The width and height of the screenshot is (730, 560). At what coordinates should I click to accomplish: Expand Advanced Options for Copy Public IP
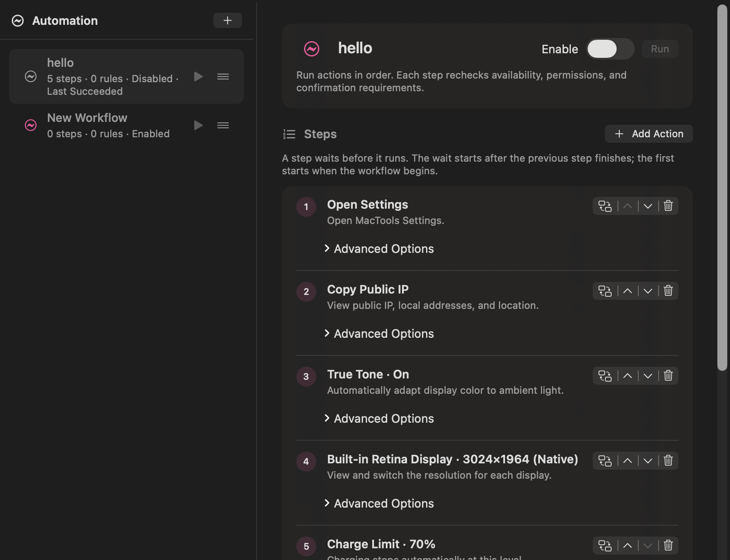pos(379,334)
